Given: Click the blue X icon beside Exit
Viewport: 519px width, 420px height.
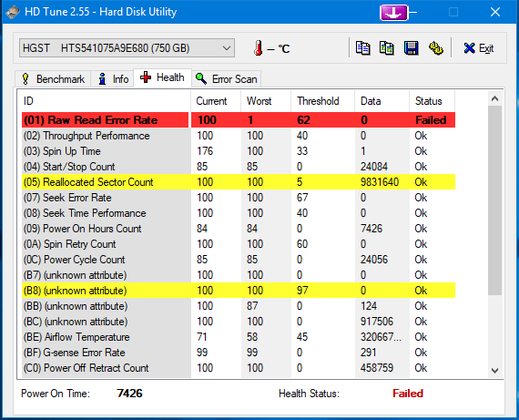Looking at the screenshot, I should (x=469, y=48).
